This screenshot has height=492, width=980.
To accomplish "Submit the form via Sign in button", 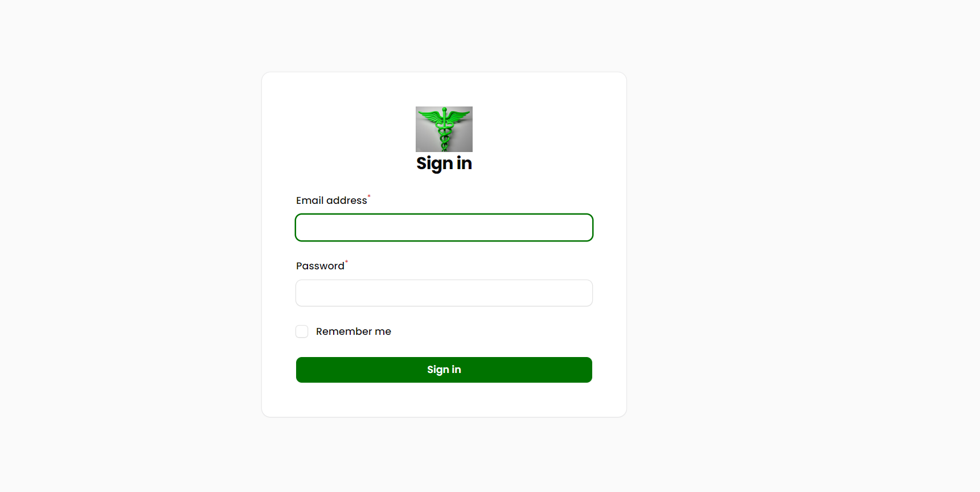I will point(444,370).
